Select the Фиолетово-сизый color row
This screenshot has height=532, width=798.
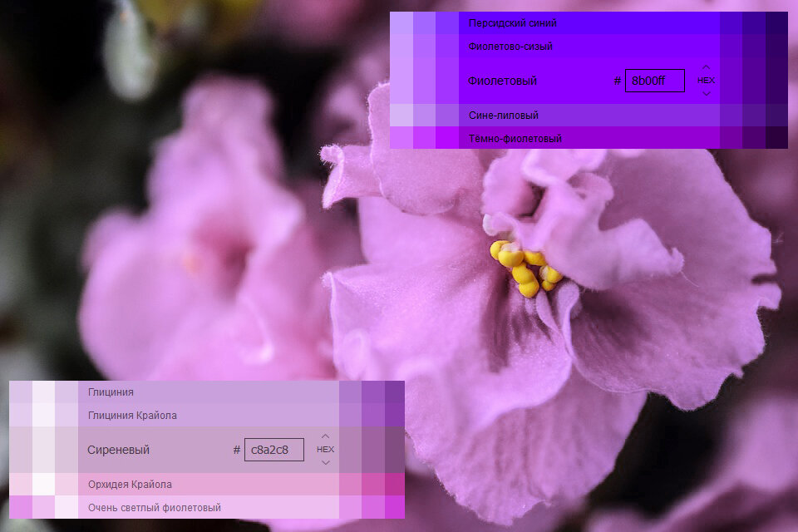[x=589, y=47]
